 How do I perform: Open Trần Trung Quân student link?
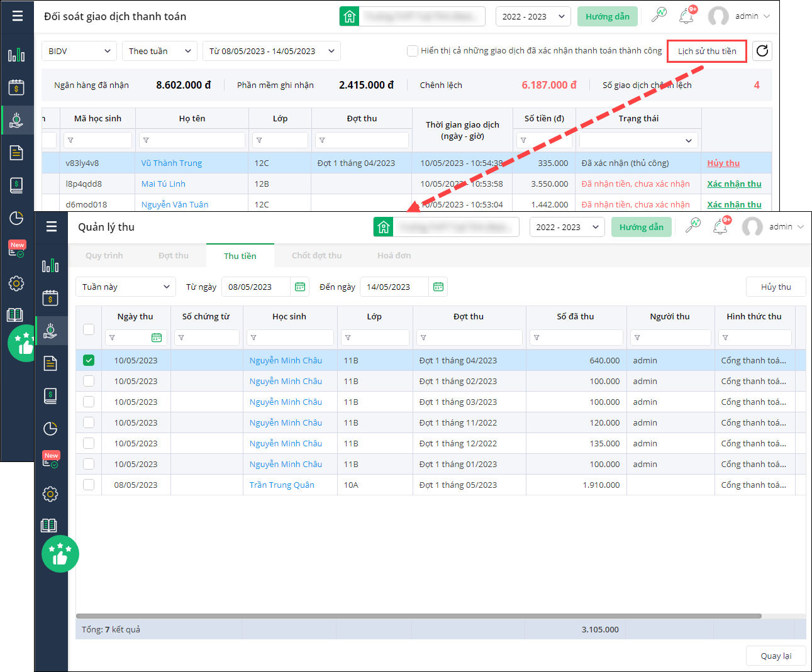[282, 485]
